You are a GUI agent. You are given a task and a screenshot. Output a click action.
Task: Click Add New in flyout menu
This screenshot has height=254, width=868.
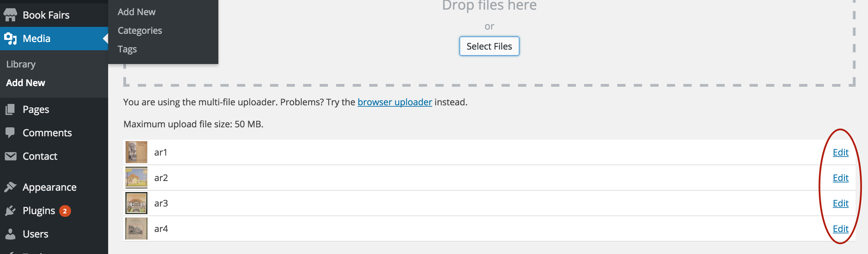(136, 12)
